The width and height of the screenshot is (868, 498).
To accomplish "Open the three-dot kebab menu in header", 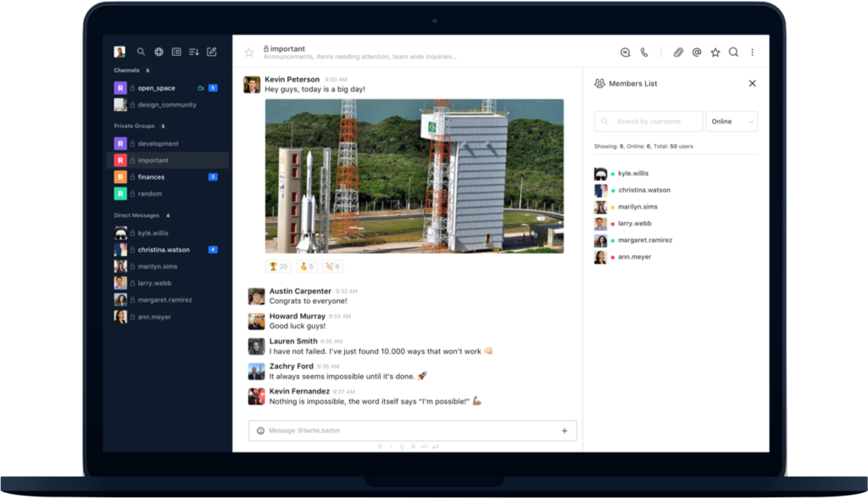I will coord(752,53).
